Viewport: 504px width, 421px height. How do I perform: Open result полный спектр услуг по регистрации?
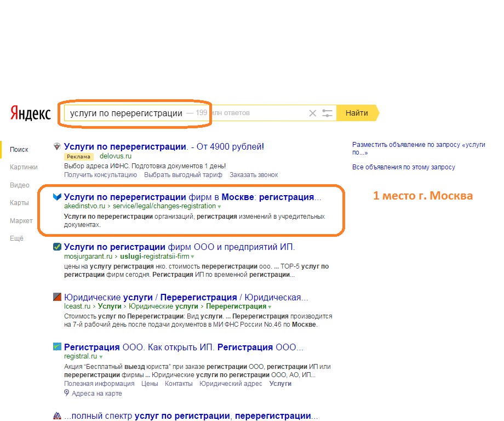pos(191,416)
